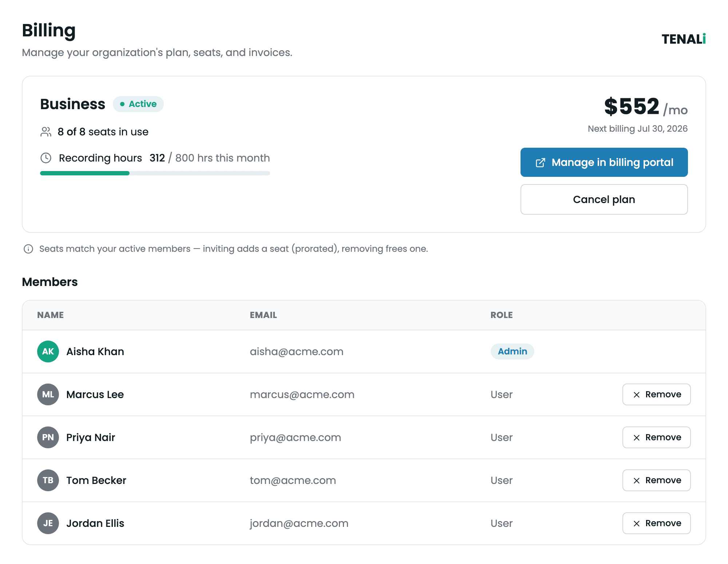Viewport: 728px width, 564px height.
Task: Click email aisha@acme.com
Action: coord(297,351)
